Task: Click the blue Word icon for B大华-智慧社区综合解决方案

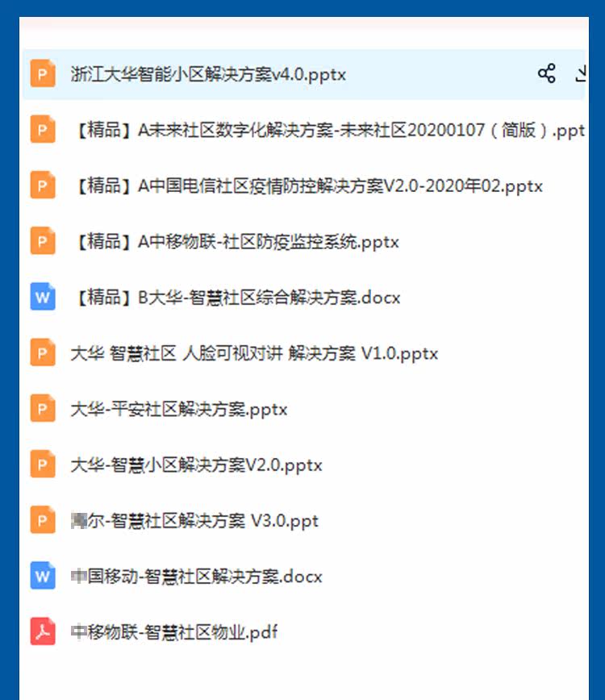Action: click(43, 297)
